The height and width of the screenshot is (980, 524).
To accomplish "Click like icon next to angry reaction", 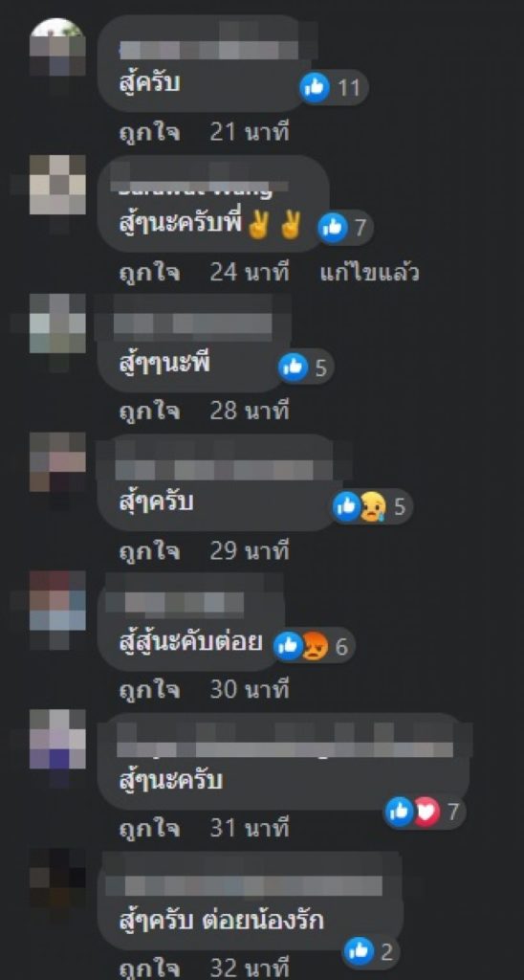I will (289, 646).
